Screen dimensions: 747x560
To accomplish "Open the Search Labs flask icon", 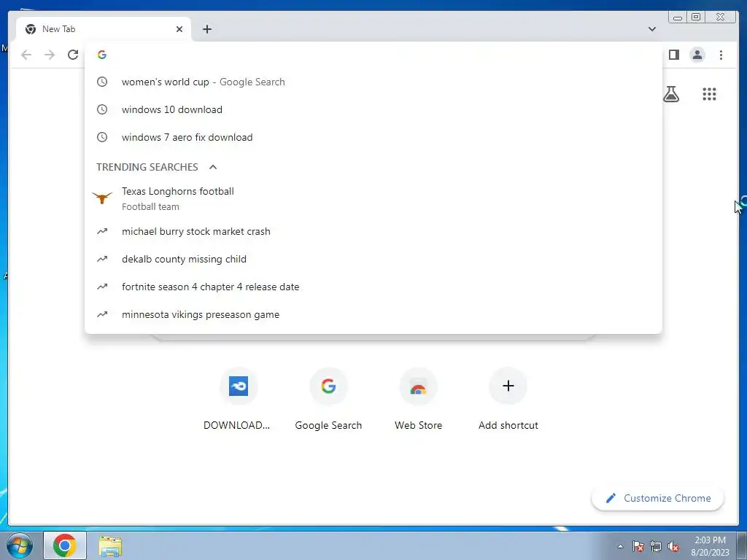I will point(671,94).
